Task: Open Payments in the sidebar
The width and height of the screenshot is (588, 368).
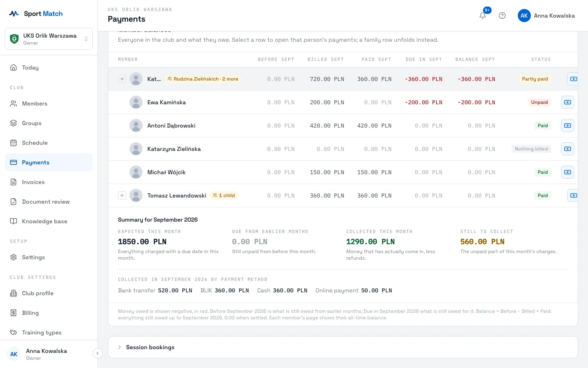Action: [x=49, y=162]
